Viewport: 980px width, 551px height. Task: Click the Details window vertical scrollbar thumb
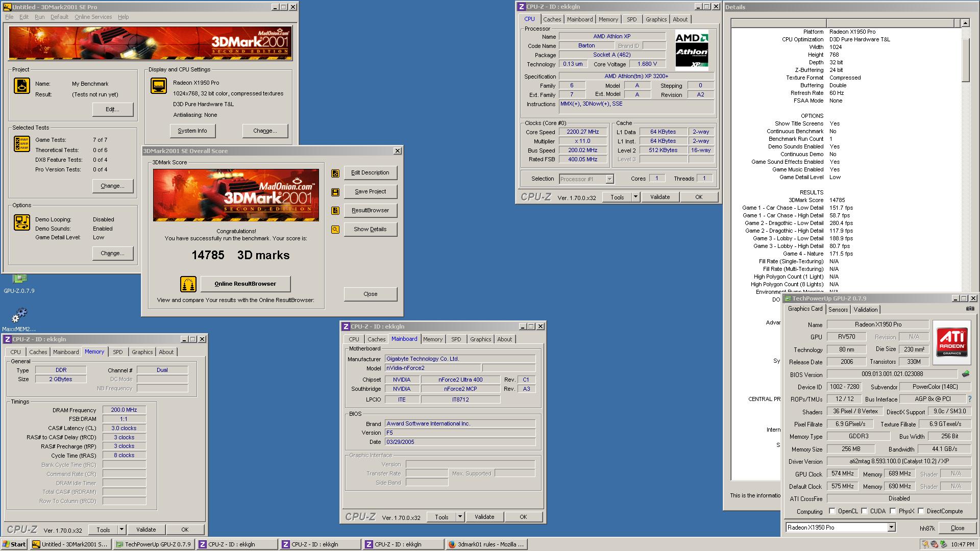(965, 59)
